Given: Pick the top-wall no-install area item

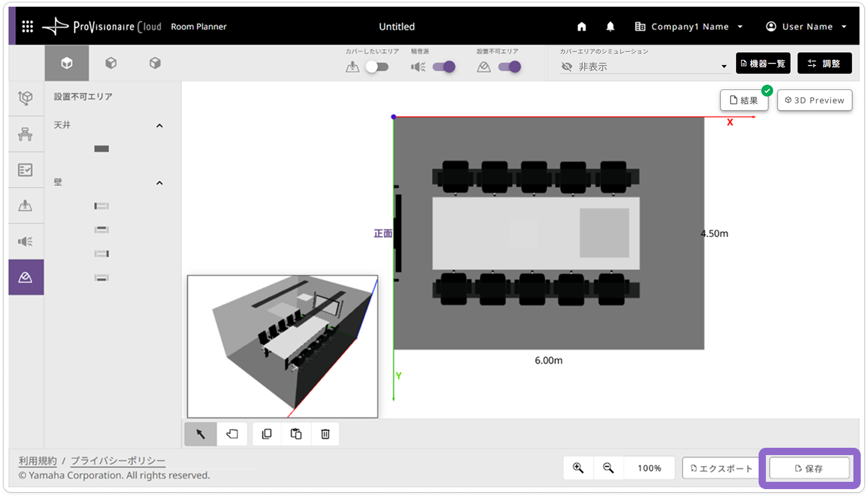Looking at the screenshot, I should click(102, 230).
